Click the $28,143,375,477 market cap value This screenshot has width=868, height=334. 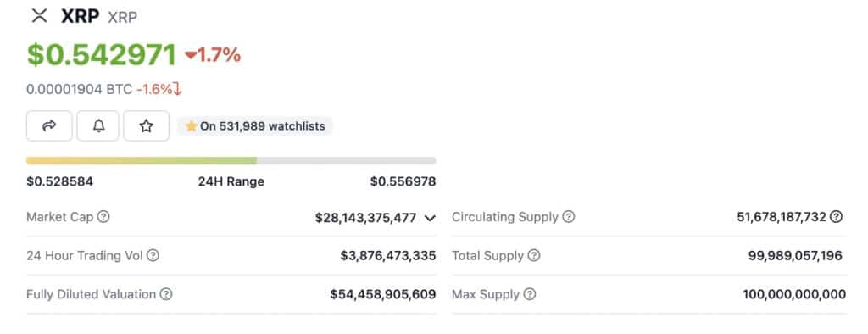point(365,218)
